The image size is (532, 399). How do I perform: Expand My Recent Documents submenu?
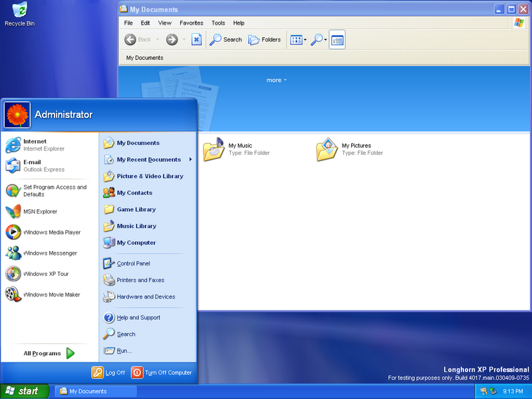pos(148,160)
